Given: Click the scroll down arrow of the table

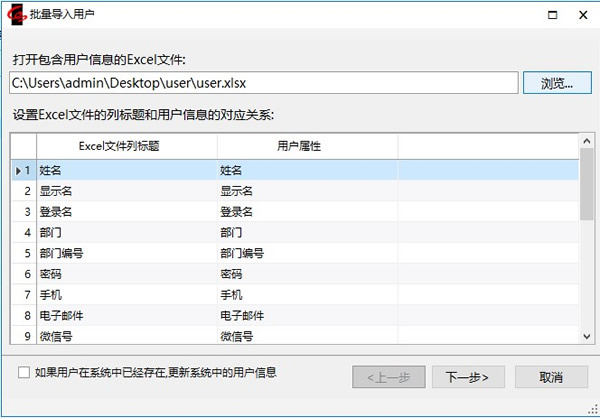Looking at the screenshot, I should click(587, 338).
